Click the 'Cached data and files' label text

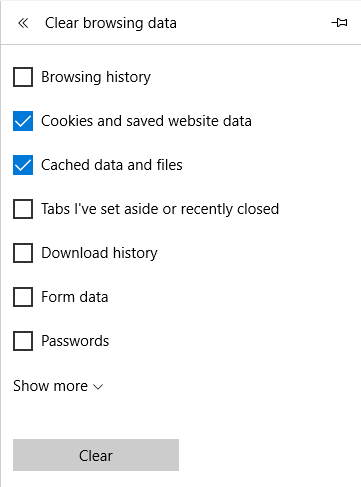tap(112, 165)
